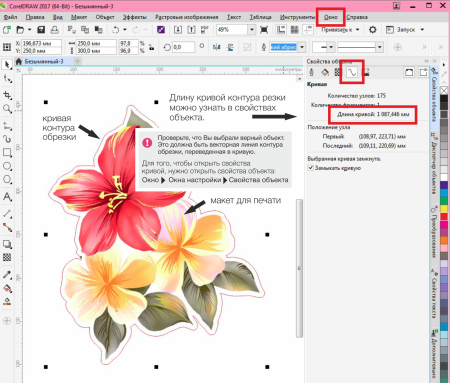Open the Options gear icon
This screenshot has height=383, width=450.
click(x=372, y=30)
